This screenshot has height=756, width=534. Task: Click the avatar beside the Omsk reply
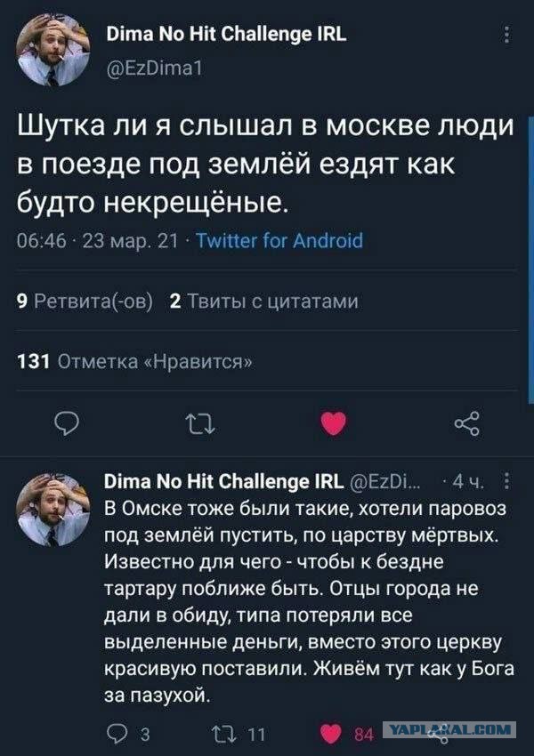click(52, 504)
